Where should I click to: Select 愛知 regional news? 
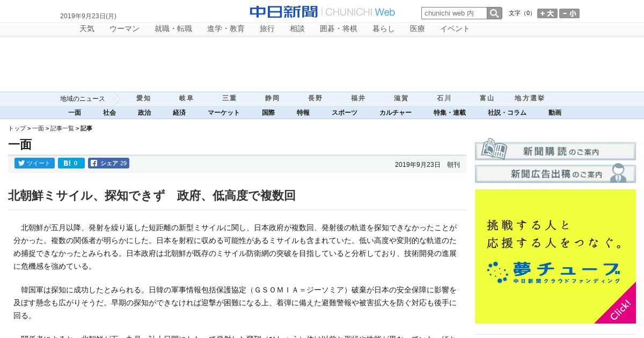click(x=143, y=98)
